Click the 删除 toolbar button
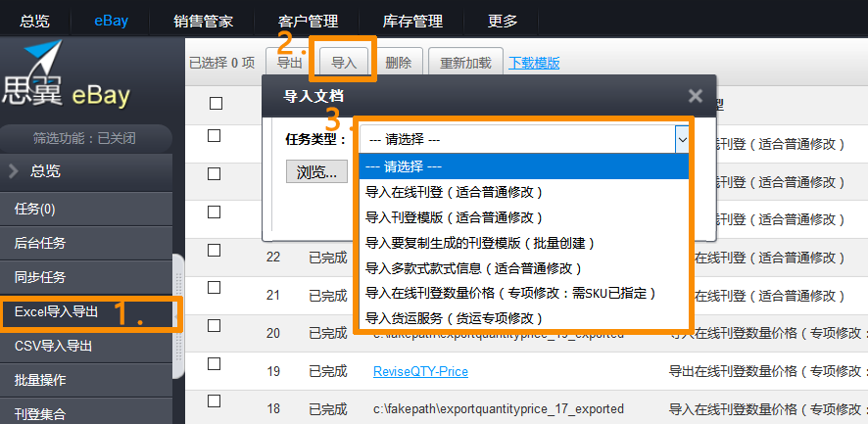Image resolution: width=868 pixels, height=424 pixels. pos(399,63)
